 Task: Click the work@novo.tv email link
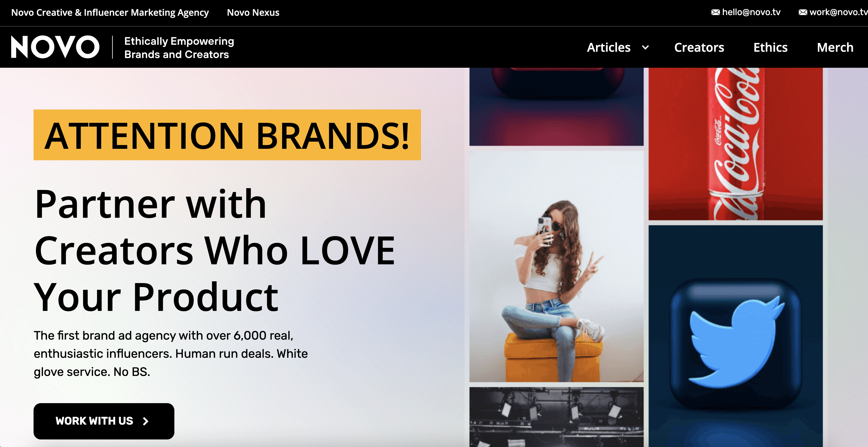[838, 12]
